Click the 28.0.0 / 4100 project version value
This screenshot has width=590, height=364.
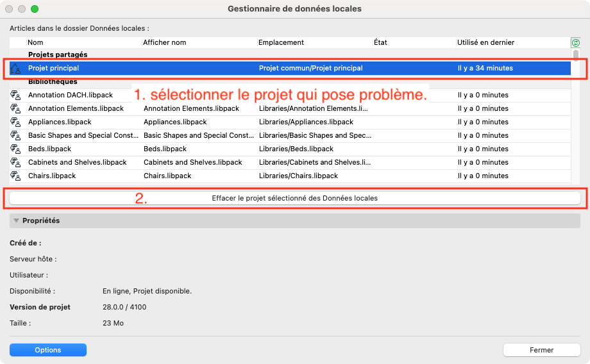[x=124, y=307]
